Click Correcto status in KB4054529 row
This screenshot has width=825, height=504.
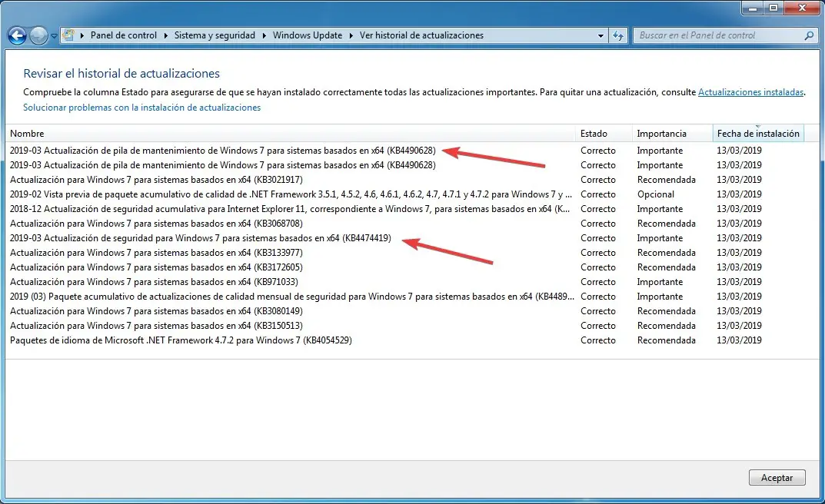pyautogui.click(x=598, y=340)
